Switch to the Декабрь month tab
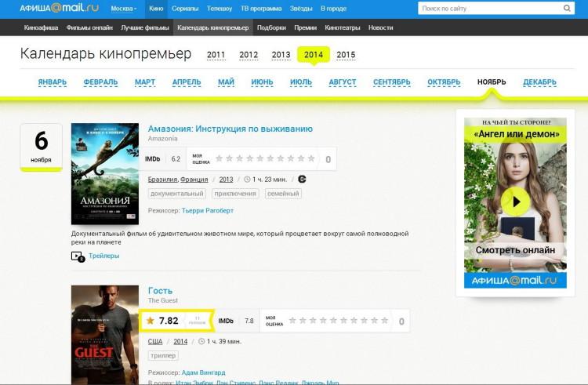 (x=539, y=82)
